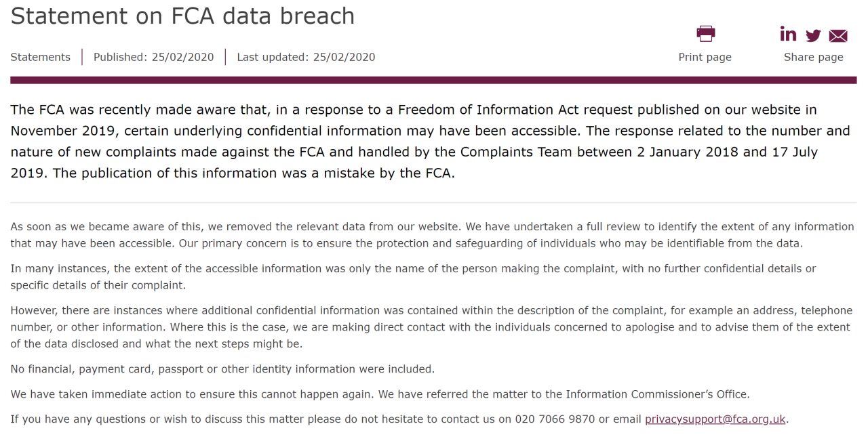Open the Statements category link
Viewport: 868px width, 441px height.
pos(40,57)
